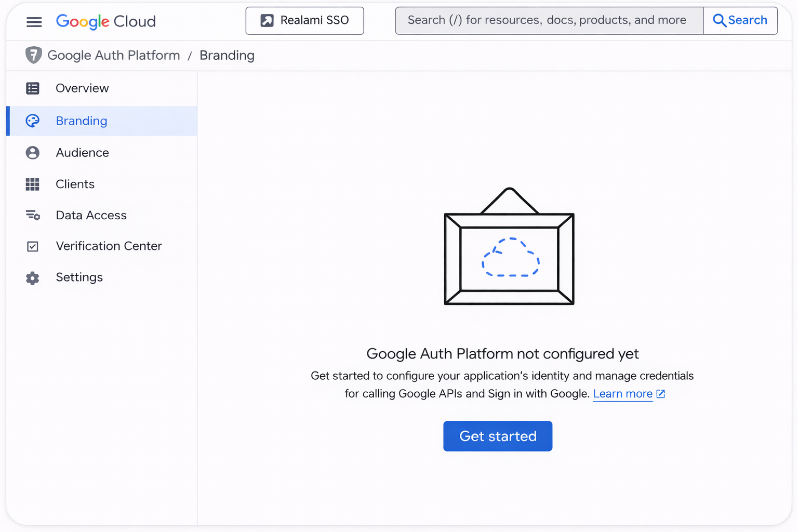This screenshot has width=798, height=532.
Task: Click the Audience person icon
Action: pyautogui.click(x=33, y=153)
